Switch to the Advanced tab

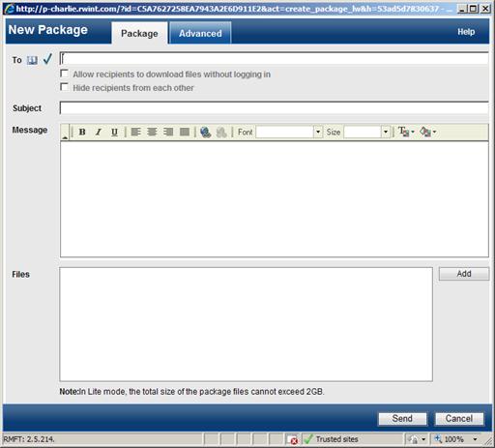point(200,33)
